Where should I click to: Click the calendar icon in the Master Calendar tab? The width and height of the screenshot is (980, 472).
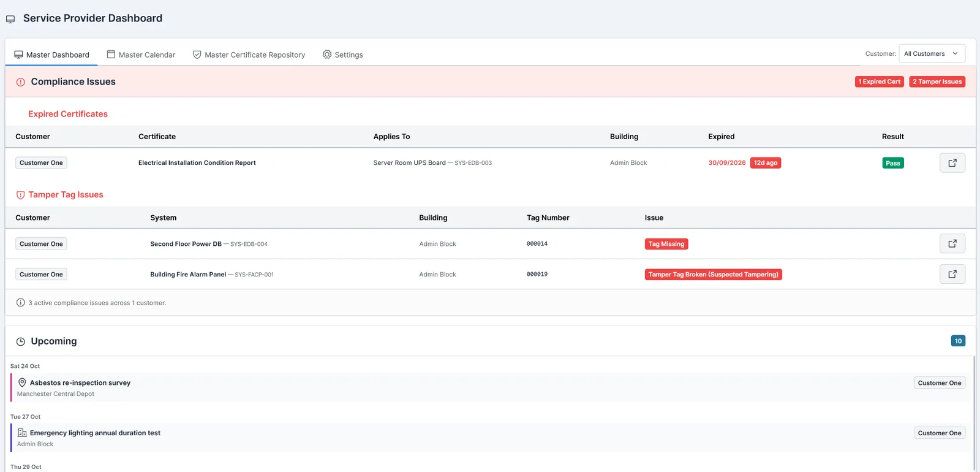coord(111,55)
